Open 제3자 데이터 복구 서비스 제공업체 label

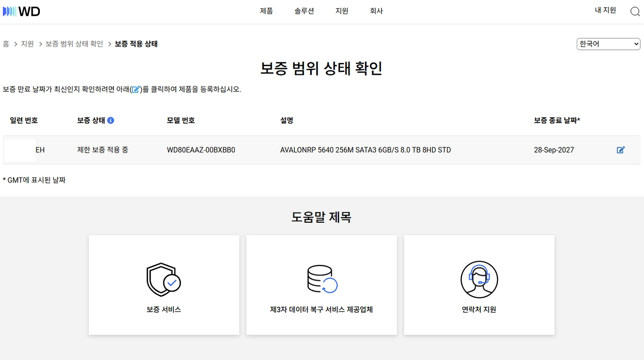click(321, 310)
